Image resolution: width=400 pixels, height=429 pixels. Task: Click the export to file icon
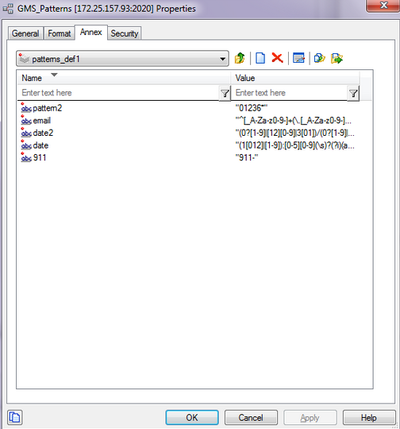coord(337,58)
